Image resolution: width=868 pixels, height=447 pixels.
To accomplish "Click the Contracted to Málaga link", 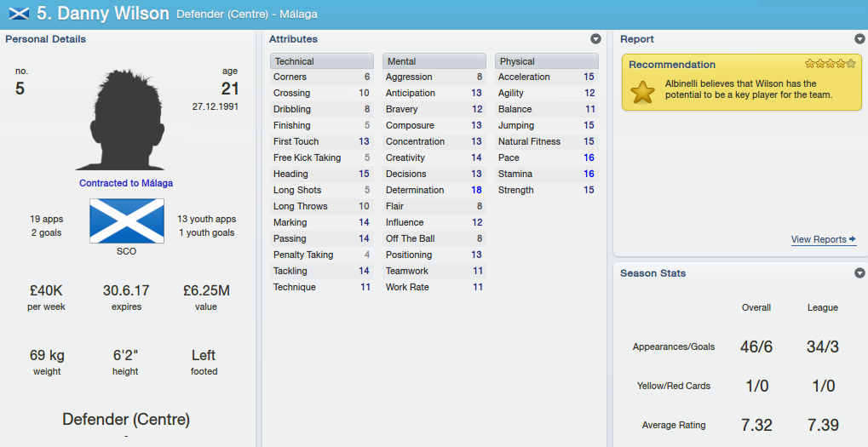I will pos(126,183).
